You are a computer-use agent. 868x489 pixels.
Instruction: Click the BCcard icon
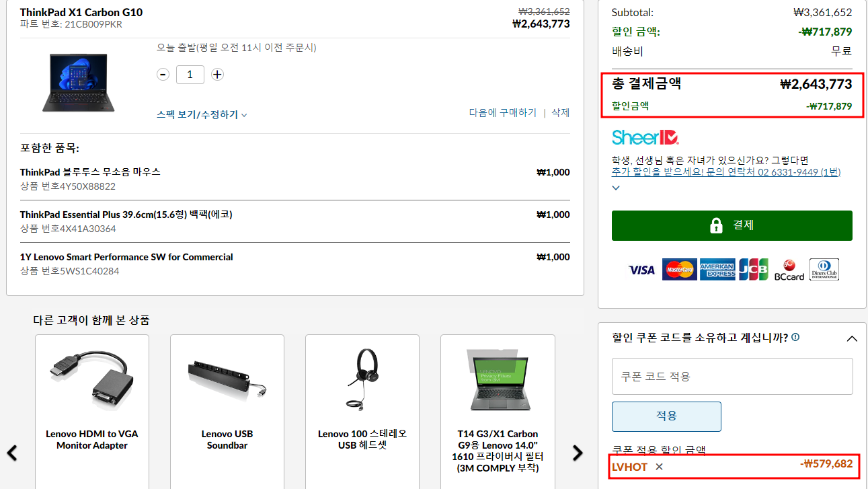tap(789, 270)
